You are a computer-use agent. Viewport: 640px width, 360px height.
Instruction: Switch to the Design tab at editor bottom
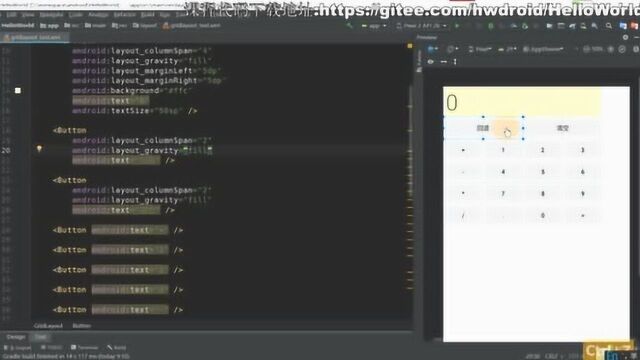click(16, 337)
